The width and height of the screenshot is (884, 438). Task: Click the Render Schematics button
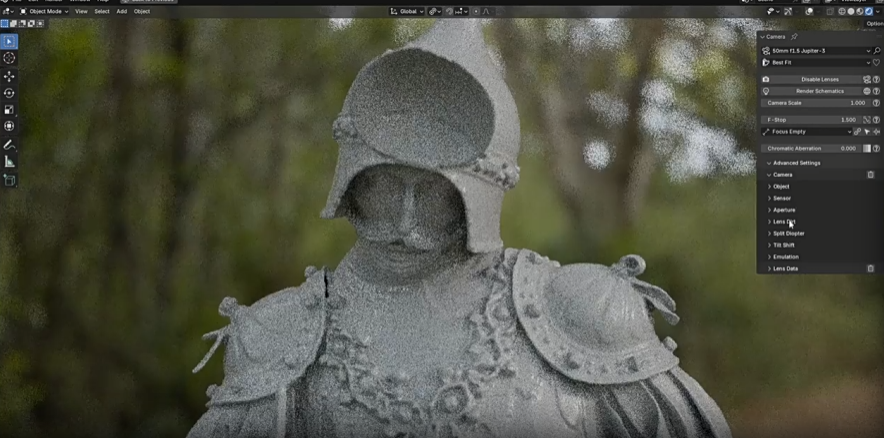(819, 91)
